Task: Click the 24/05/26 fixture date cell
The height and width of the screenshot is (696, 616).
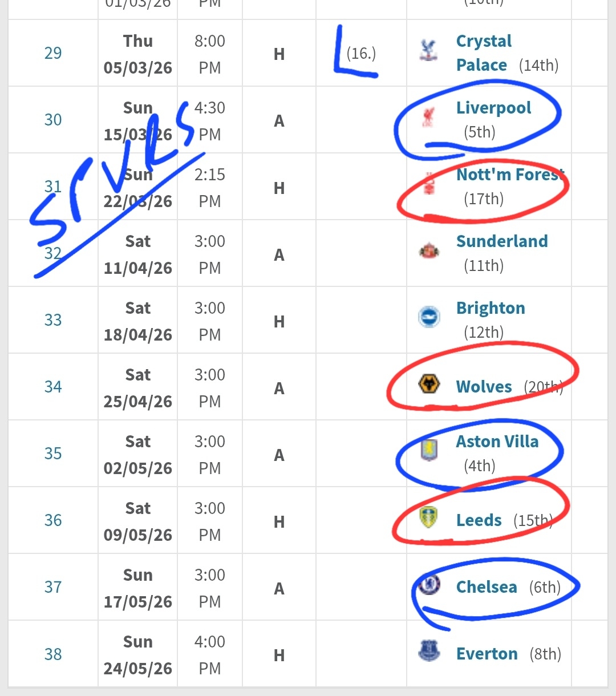Action: coord(138,655)
